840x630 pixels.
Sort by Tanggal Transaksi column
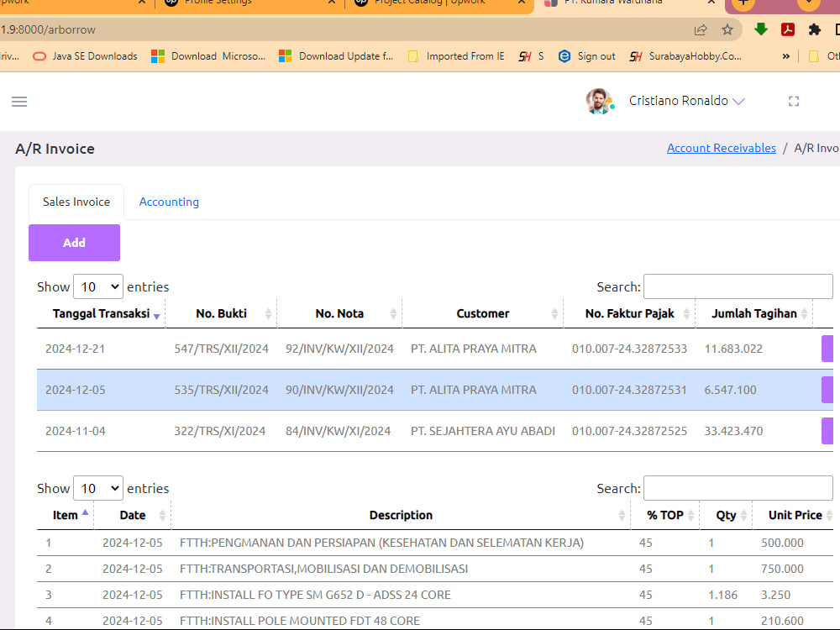pyautogui.click(x=101, y=314)
